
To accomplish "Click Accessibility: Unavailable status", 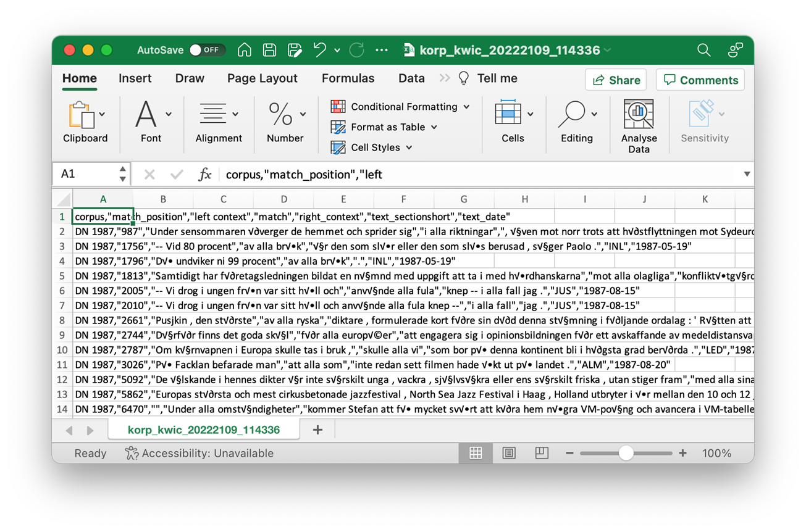I will pyautogui.click(x=199, y=453).
